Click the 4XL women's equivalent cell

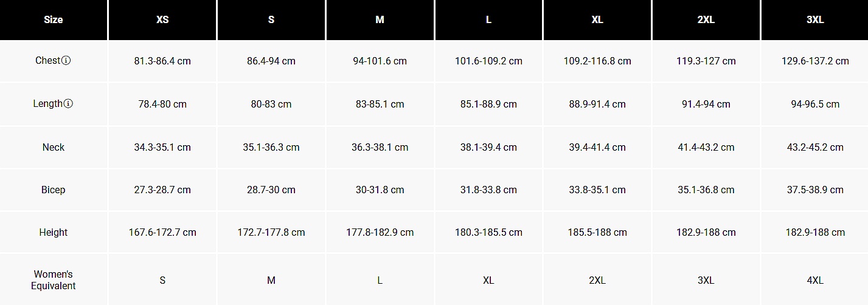(x=814, y=280)
